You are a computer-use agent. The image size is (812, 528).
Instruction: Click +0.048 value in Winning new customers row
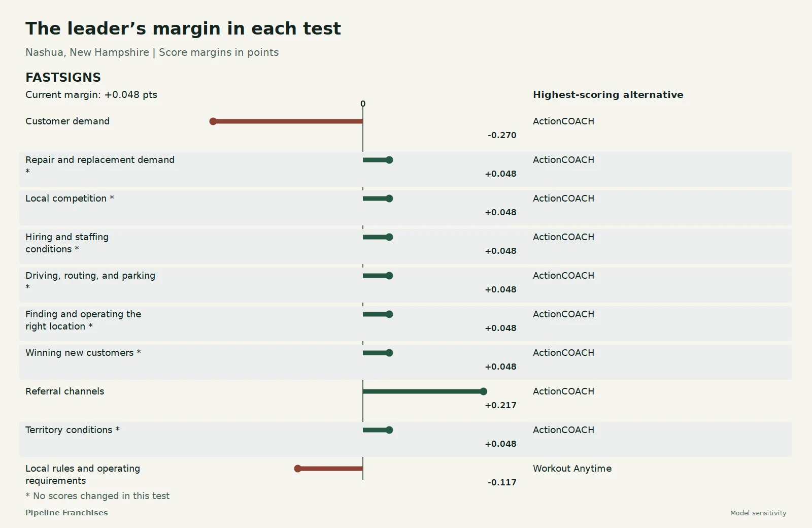pos(501,367)
